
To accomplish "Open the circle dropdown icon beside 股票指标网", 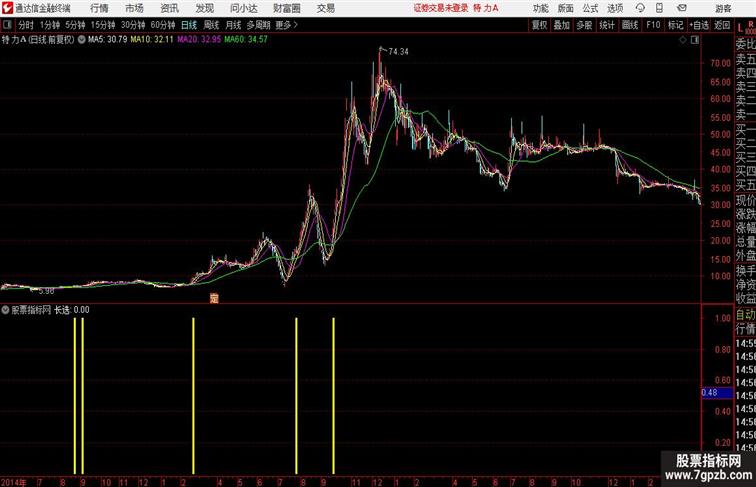I will pyautogui.click(x=5, y=310).
